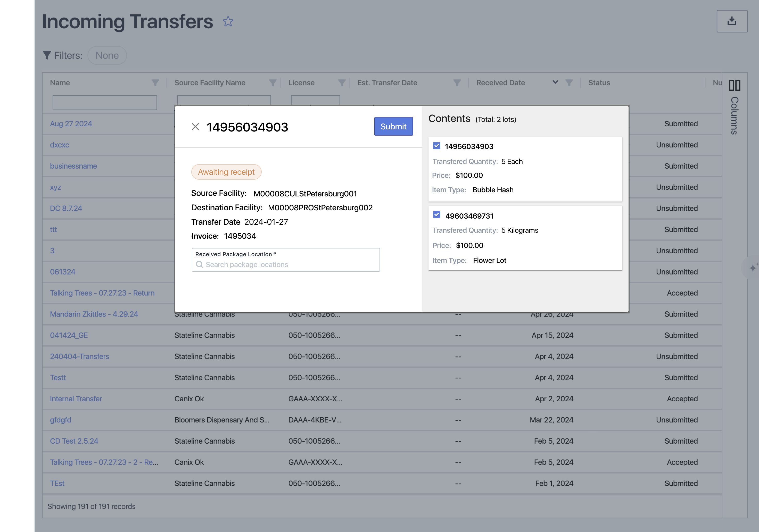
Task: Star the Incoming Transfers page as favorite
Action: pyautogui.click(x=228, y=22)
